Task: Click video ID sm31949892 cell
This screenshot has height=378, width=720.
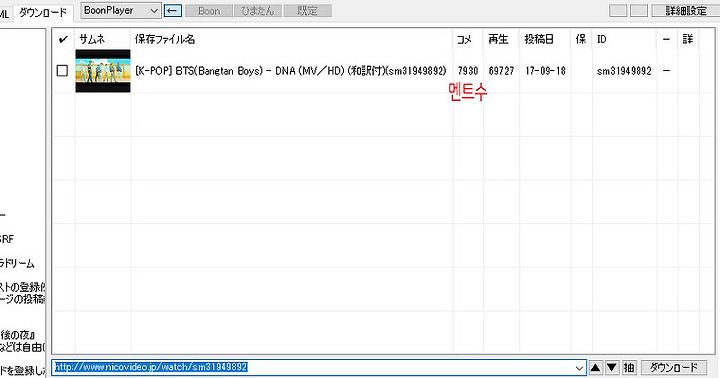Action: (624, 71)
